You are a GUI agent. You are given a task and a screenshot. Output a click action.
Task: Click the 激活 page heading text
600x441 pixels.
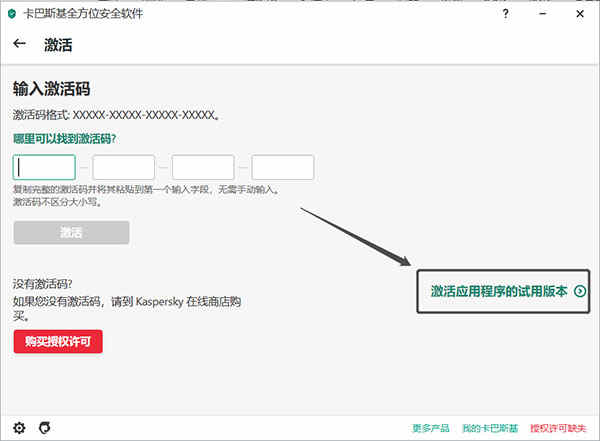(x=58, y=45)
